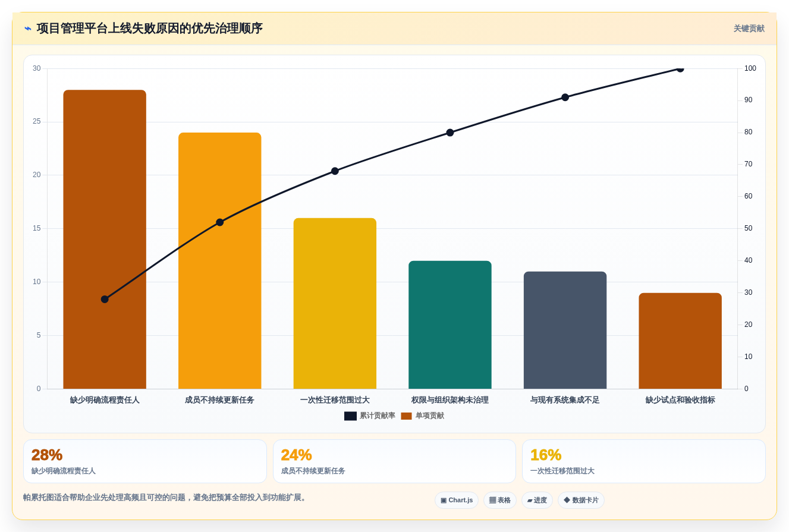Click x-axis label 缺少试点和验收指标
Image resolution: width=789 pixels, height=532 pixels.
click(680, 400)
